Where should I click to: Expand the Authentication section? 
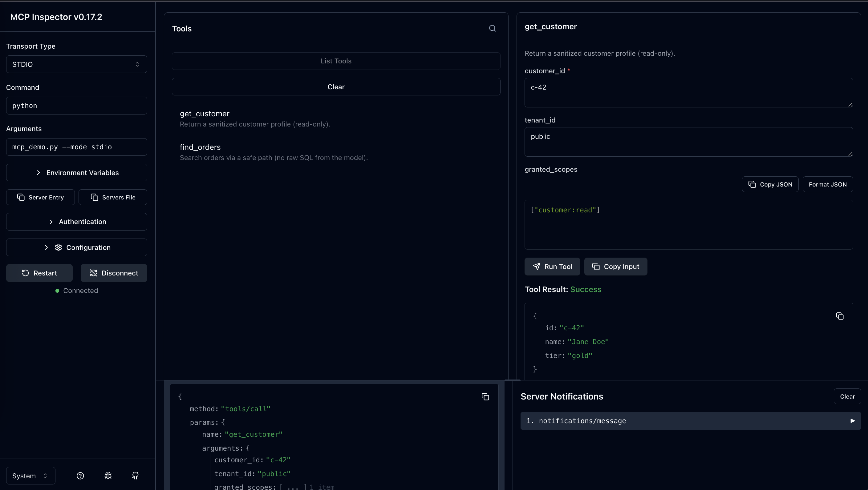point(76,222)
